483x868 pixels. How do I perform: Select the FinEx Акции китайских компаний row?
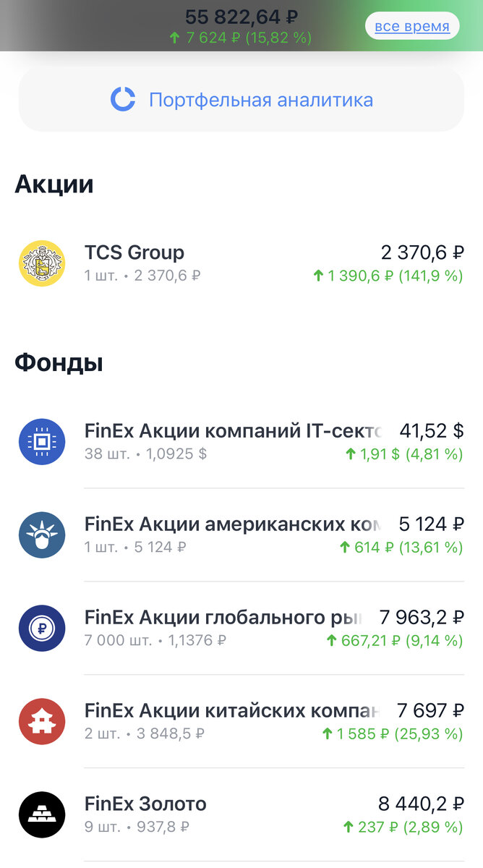click(x=241, y=721)
